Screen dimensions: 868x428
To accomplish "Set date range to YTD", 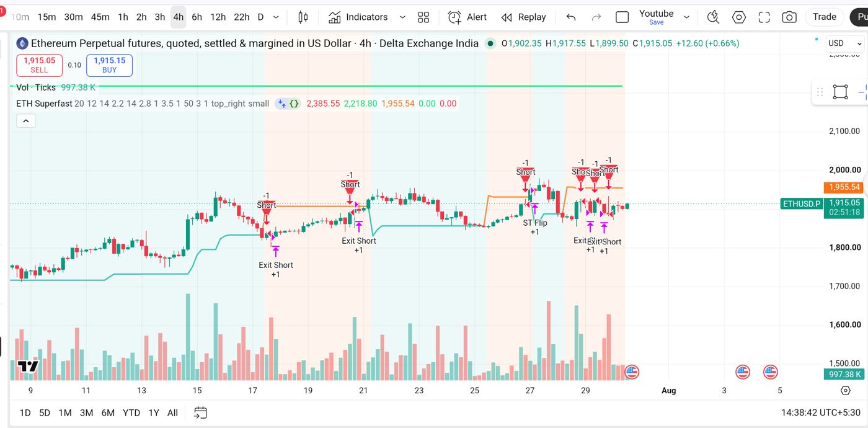I will tap(131, 413).
